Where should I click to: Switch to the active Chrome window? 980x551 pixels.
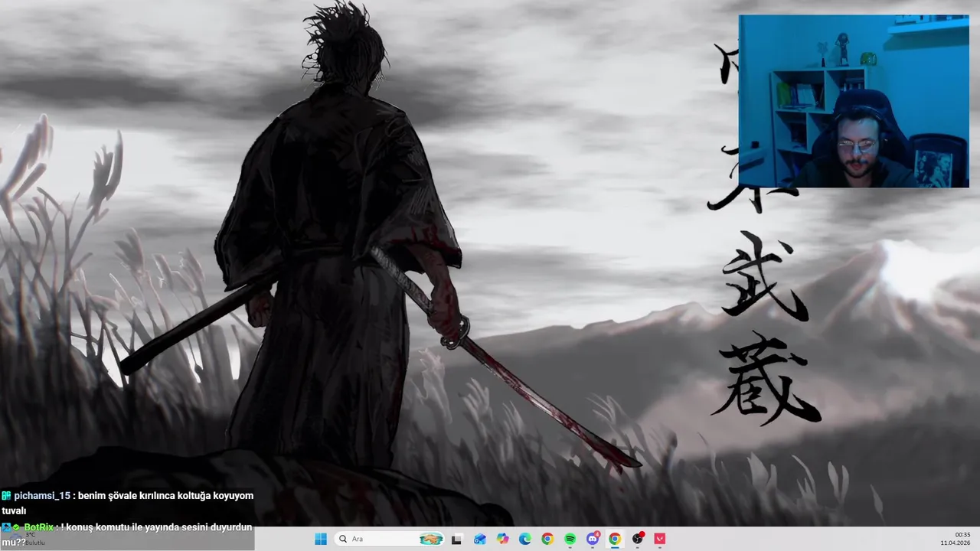coord(615,539)
